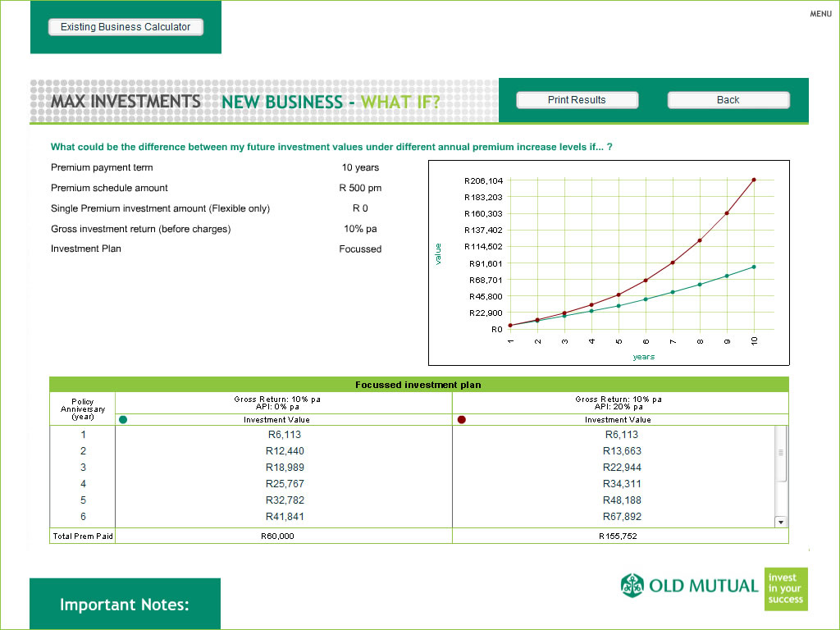
Task: Click the green data point at year 10
Action: [x=754, y=267]
